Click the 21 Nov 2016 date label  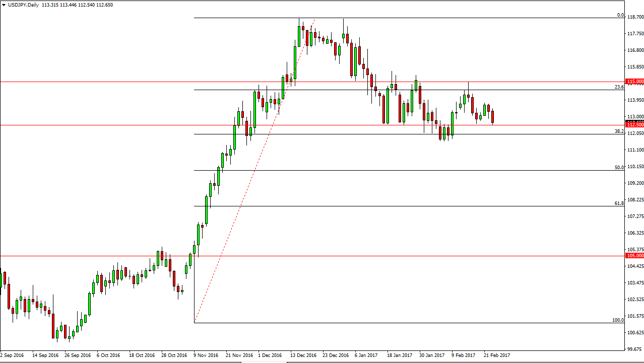click(238, 355)
